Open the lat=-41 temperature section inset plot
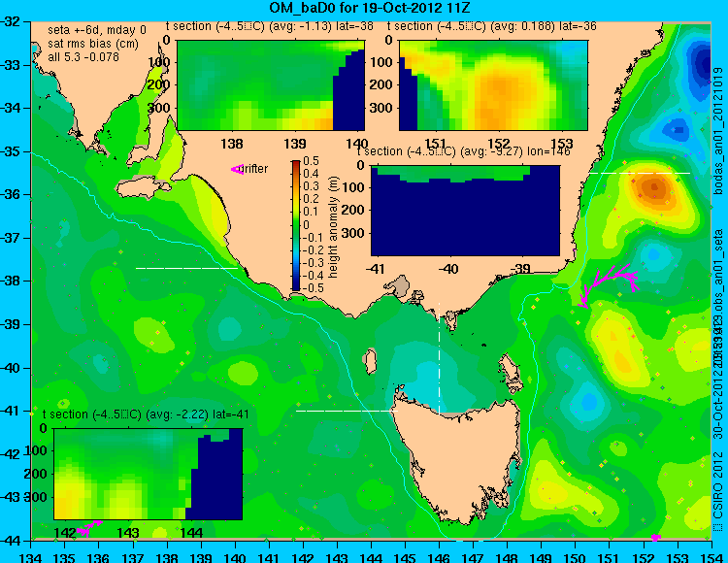The width and height of the screenshot is (728, 563). pos(149,474)
